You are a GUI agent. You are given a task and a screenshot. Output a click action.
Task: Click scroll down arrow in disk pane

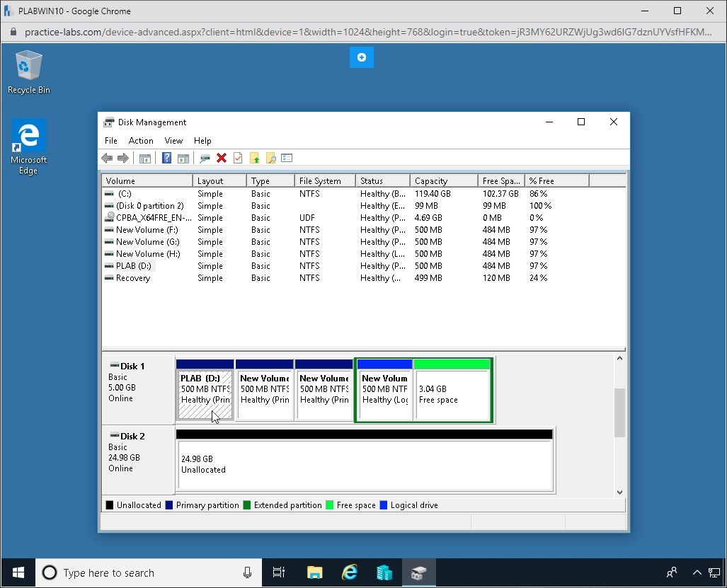(x=620, y=492)
